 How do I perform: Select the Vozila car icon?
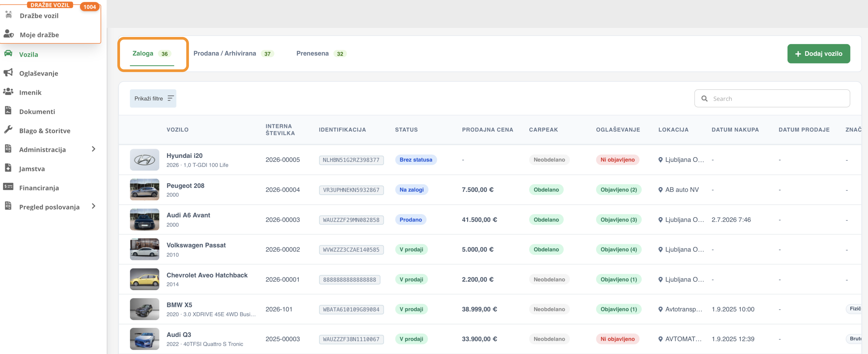point(9,53)
